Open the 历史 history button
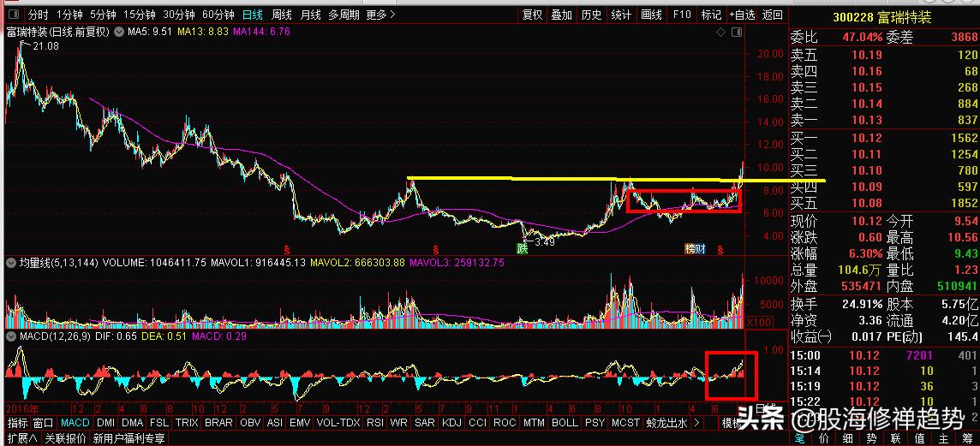 (x=590, y=15)
